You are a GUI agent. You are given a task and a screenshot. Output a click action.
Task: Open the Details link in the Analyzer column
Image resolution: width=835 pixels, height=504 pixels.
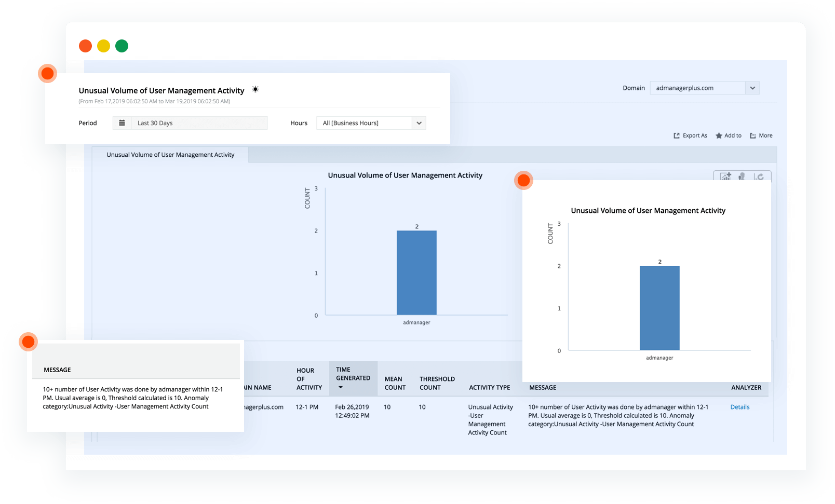pyautogui.click(x=739, y=407)
